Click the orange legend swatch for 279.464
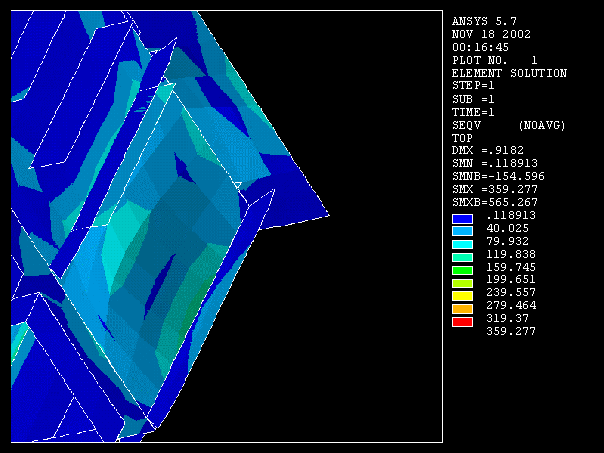 click(x=462, y=309)
